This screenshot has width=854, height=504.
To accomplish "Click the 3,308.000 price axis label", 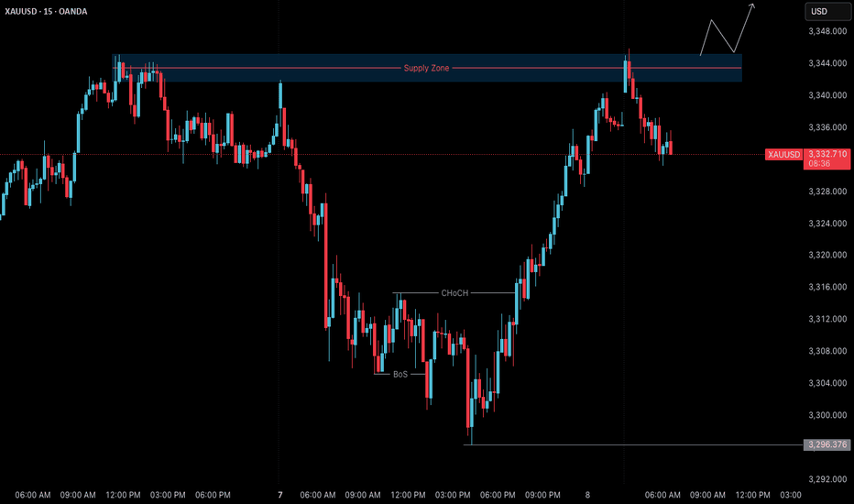I will 827,352.
